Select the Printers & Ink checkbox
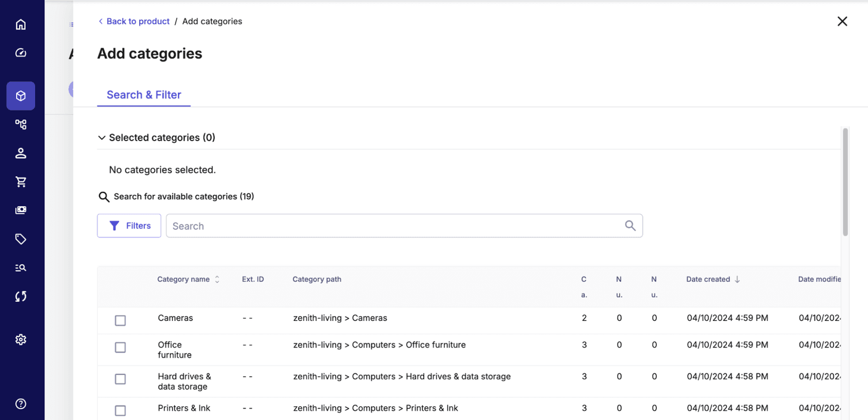868x420 pixels. pyautogui.click(x=120, y=410)
